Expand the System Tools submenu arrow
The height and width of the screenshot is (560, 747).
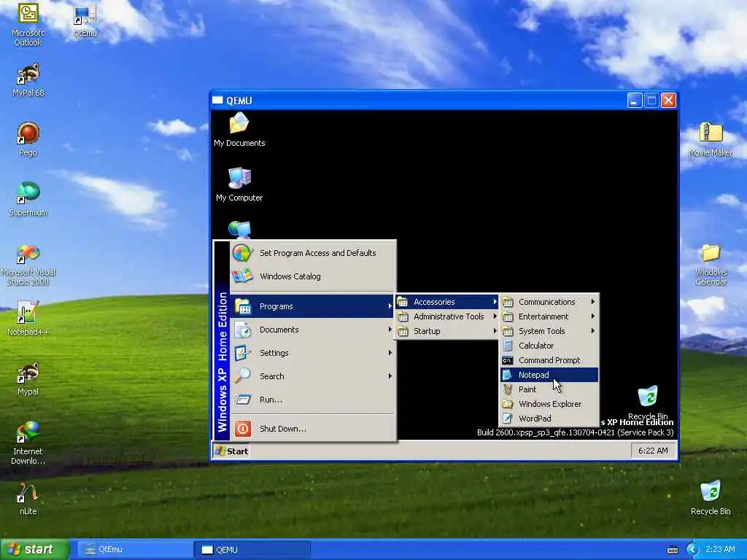pyautogui.click(x=592, y=331)
